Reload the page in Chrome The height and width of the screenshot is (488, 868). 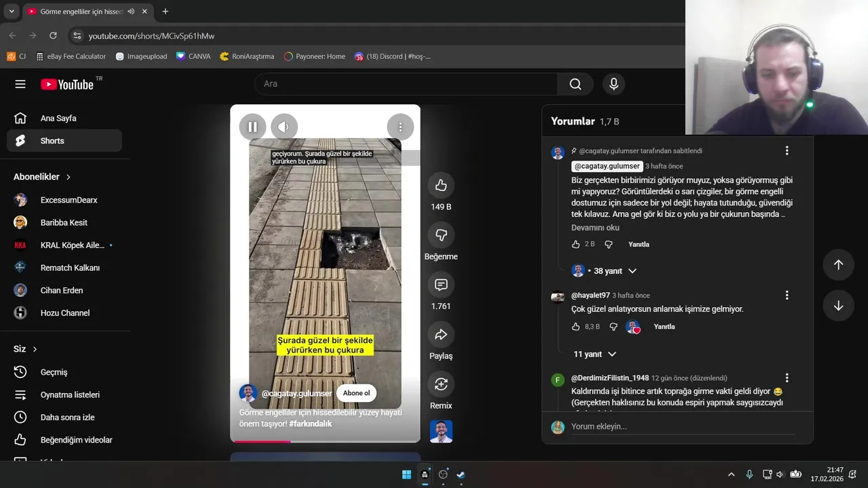point(53,35)
